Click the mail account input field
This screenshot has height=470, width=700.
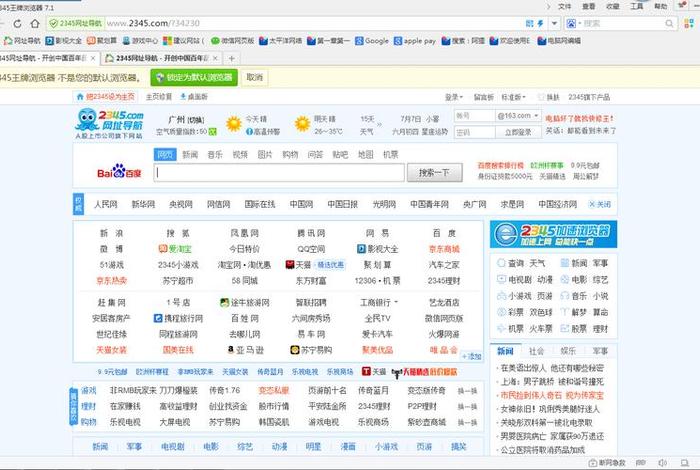point(474,116)
